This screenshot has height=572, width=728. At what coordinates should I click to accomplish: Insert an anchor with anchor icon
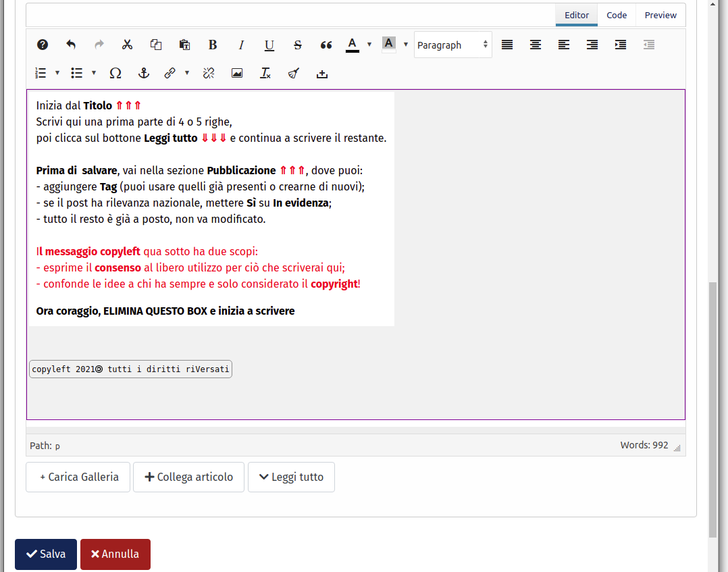143,74
